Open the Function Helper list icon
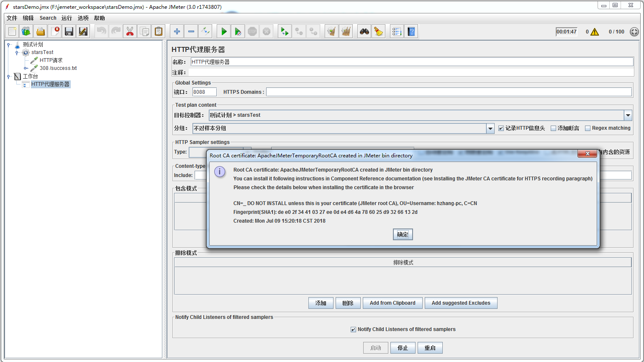 (x=397, y=31)
